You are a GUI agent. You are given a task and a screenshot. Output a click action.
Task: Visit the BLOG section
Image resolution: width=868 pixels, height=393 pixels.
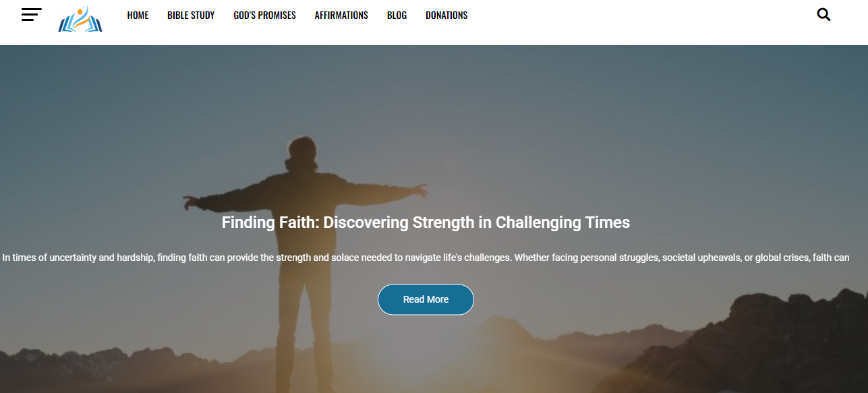coord(397,15)
